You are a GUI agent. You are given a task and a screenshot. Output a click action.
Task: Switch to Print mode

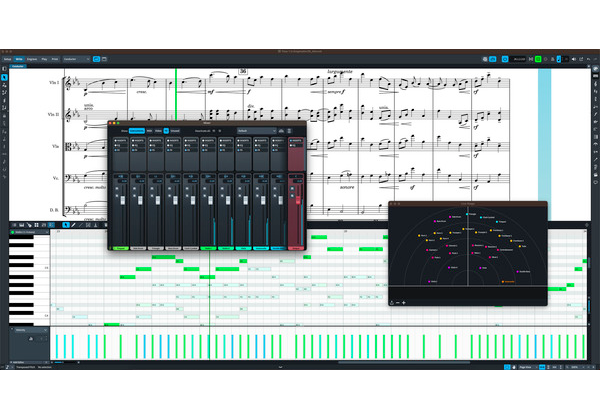[55, 59]
